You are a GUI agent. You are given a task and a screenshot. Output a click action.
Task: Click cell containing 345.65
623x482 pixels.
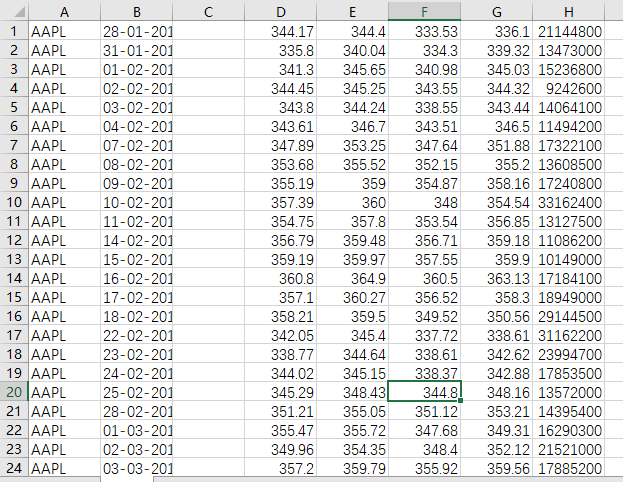pos(352,70)
